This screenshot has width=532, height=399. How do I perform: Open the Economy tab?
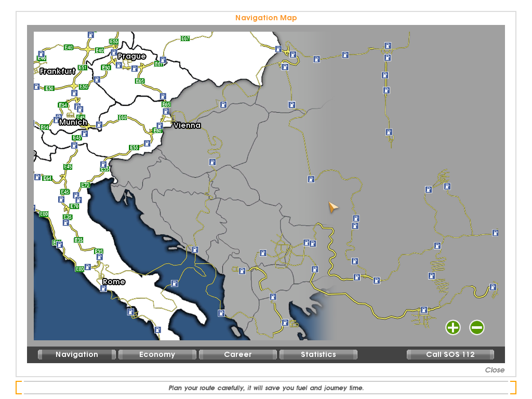(157, 354)
